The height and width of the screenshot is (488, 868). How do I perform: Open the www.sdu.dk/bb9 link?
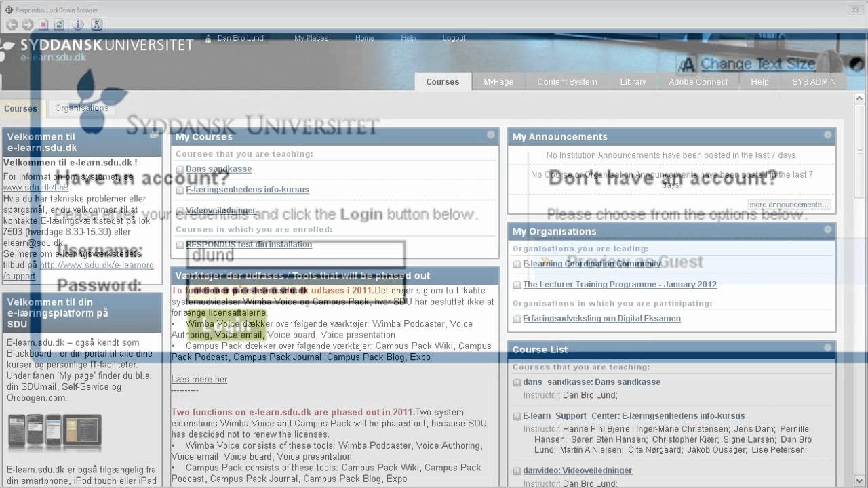36,187
